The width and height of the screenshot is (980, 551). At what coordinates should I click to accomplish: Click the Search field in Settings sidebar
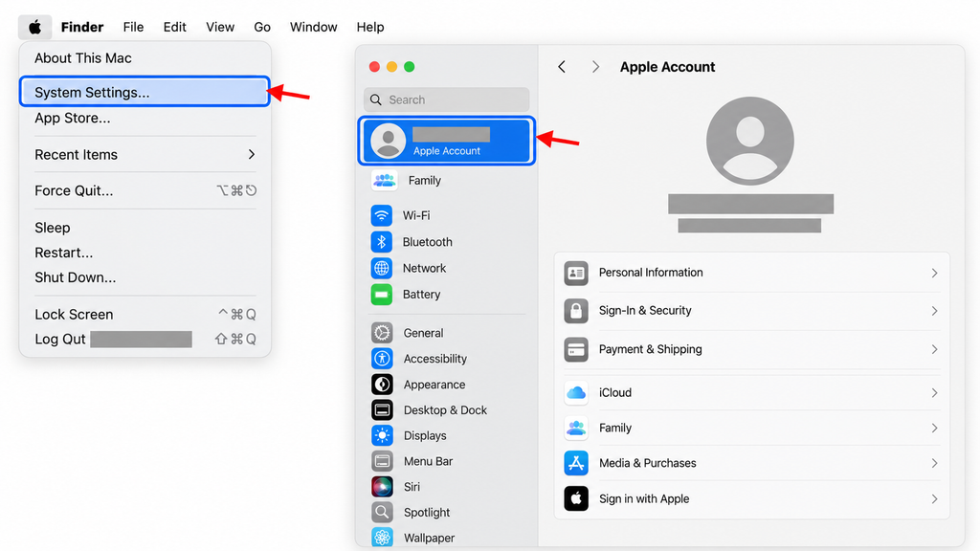click(446, 99)
